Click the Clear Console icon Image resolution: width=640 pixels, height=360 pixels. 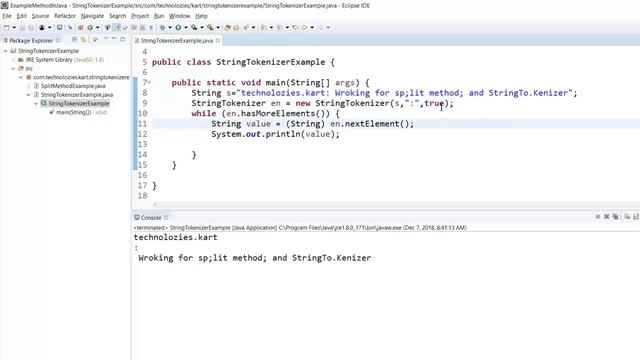[x=627, y=217]
